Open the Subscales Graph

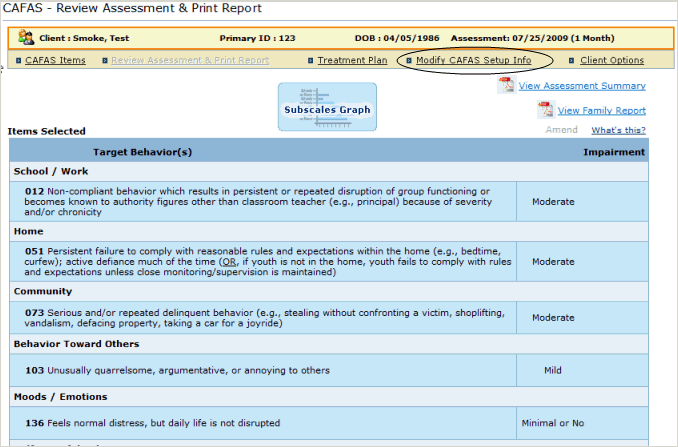pyautogui.click(x=327, y=107)
